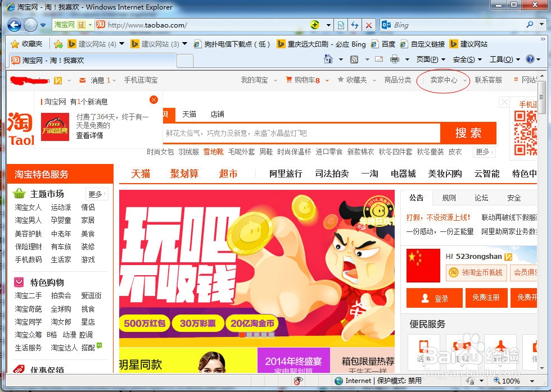Click 雪地靴 hot search keyword

pyautogui.click(x=213, y=152)
